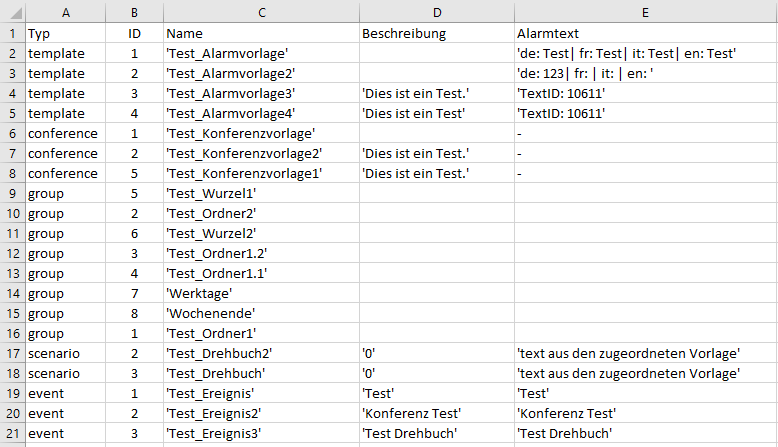Image resolution: width=778 pixels, height=447 pixels.
Task: Select column C header
Action: [x=261, y=12]
